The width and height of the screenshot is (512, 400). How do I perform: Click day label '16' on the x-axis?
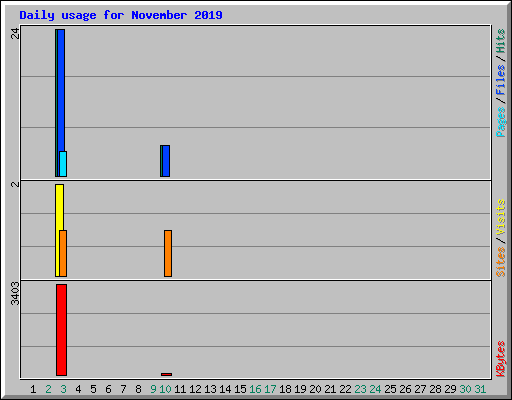tap(255, 389)
